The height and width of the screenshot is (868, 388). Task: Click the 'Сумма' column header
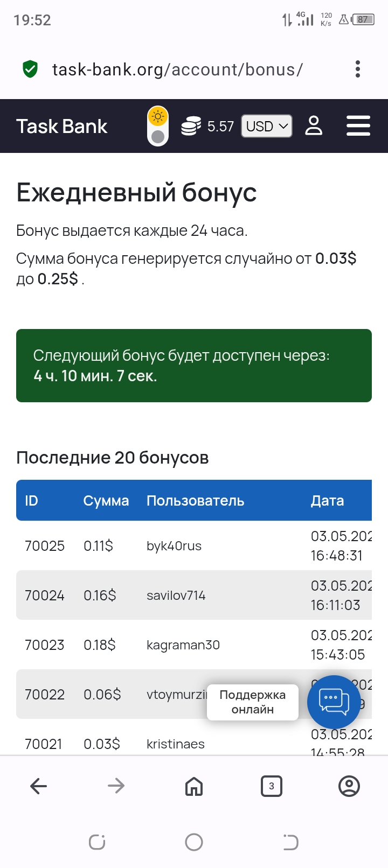tap(106, 501)
